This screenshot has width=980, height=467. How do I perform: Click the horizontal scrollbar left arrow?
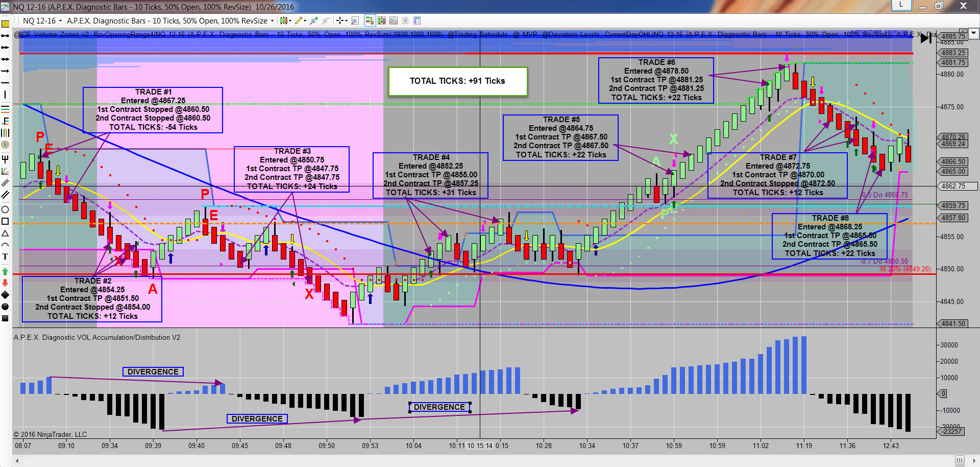coord(17,461)
